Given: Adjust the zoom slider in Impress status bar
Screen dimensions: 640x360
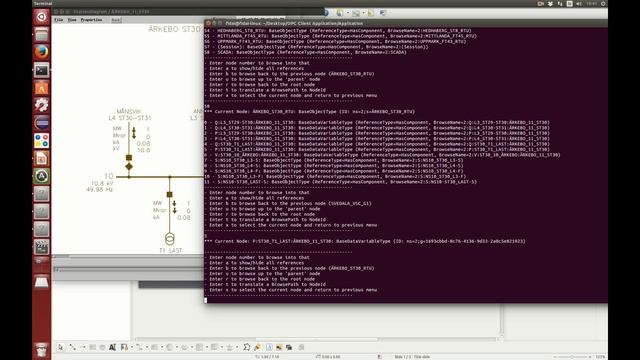Looking at the screenshot, I should pos(572,357).
